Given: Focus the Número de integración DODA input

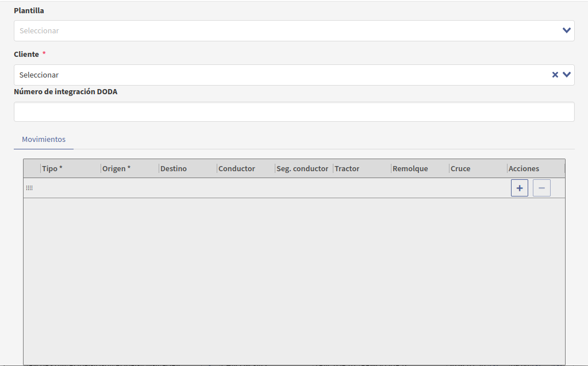Looking at the screenshot, I should click(294, 112).
